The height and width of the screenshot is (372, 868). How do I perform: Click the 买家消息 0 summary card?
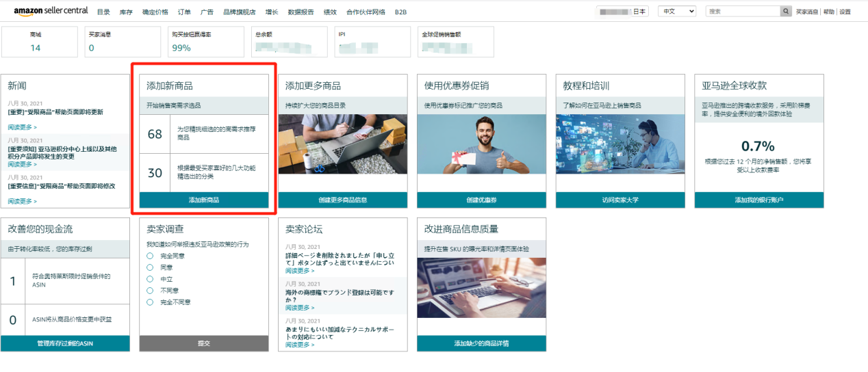pyautogui.click(x=123, y=42)
